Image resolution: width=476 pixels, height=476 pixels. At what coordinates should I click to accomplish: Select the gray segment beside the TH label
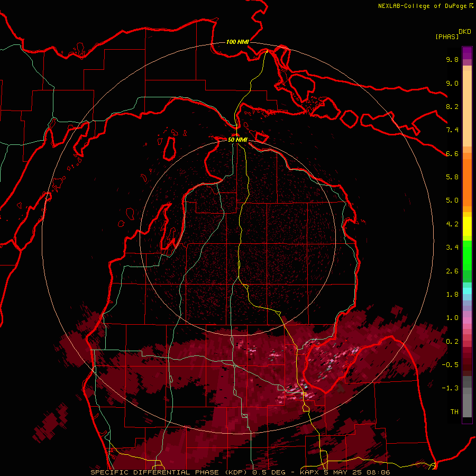467,405
